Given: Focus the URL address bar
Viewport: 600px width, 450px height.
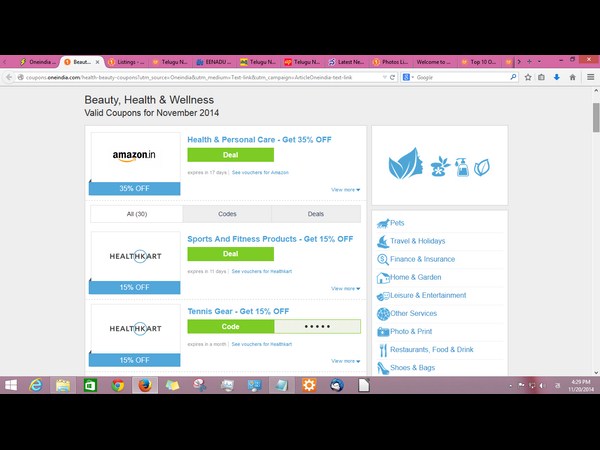Looking at the screenshot, I should [x=199, y=77].
